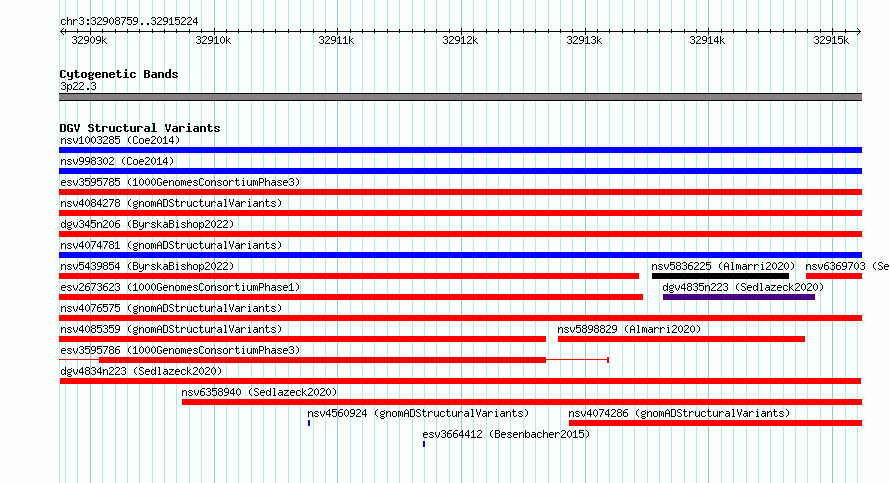Click the 32914k ruler tick label
The height and width of the screenshot is (483, 890).
tap(707, 40)
